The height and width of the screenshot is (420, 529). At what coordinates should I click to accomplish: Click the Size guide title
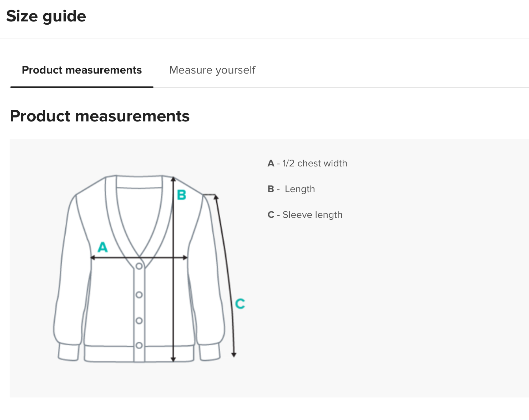(46, 16)
